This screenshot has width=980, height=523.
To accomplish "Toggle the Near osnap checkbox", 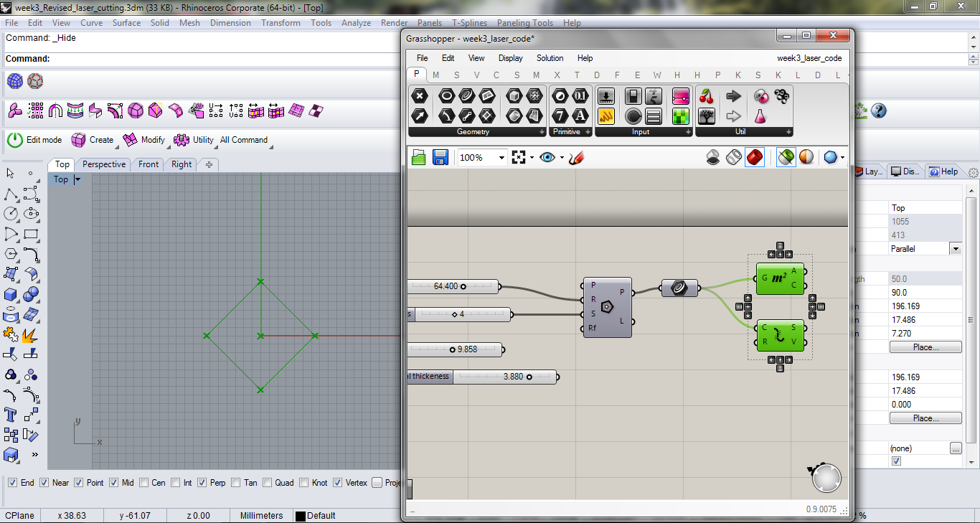I will (x=44, y=483).
